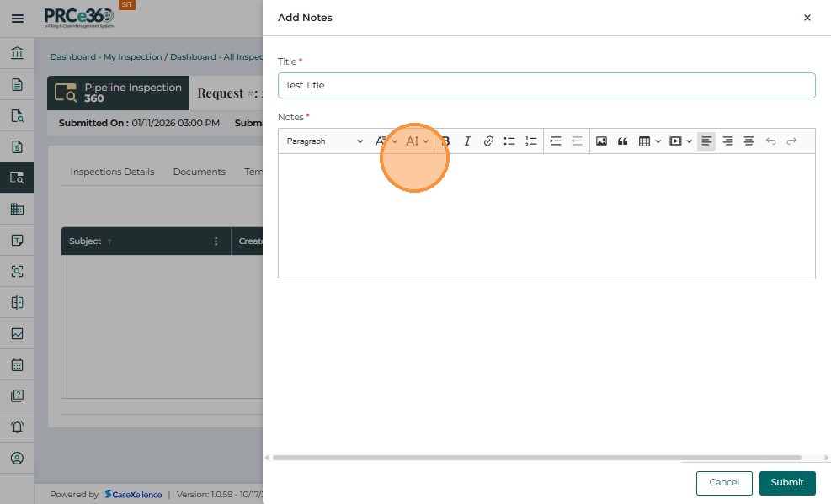Viewport: 831px width, 504px height.
Task: Open the document sidebar icon
Action: [x=17, y=84]
